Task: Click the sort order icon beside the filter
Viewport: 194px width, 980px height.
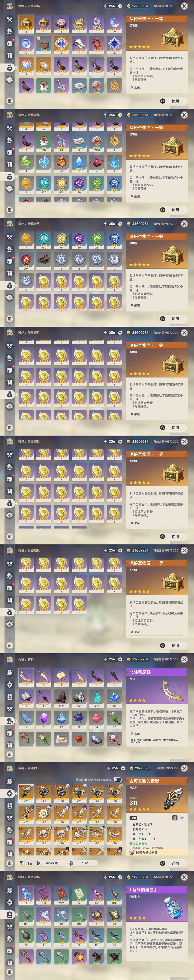Action: pyautogui.click(x=30, y=863)
